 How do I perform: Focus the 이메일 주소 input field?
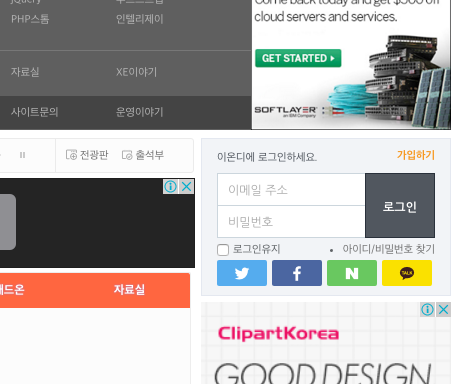click(x=291, y=190)
